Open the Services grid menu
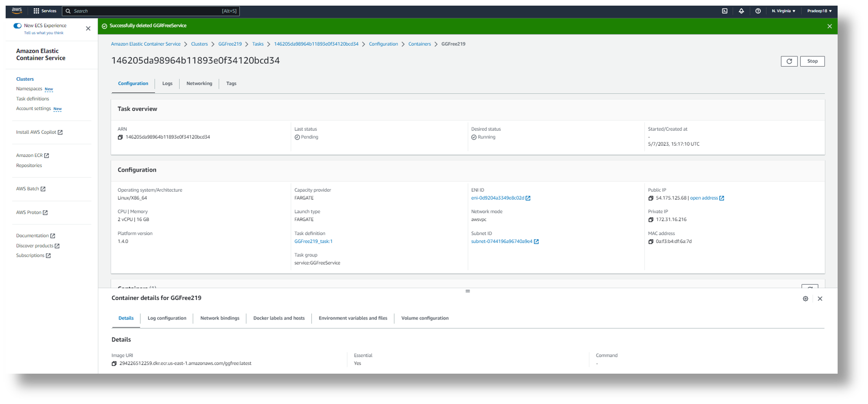Image resolution: width=868 pixels, height=404 pixels. pos(45,11)
